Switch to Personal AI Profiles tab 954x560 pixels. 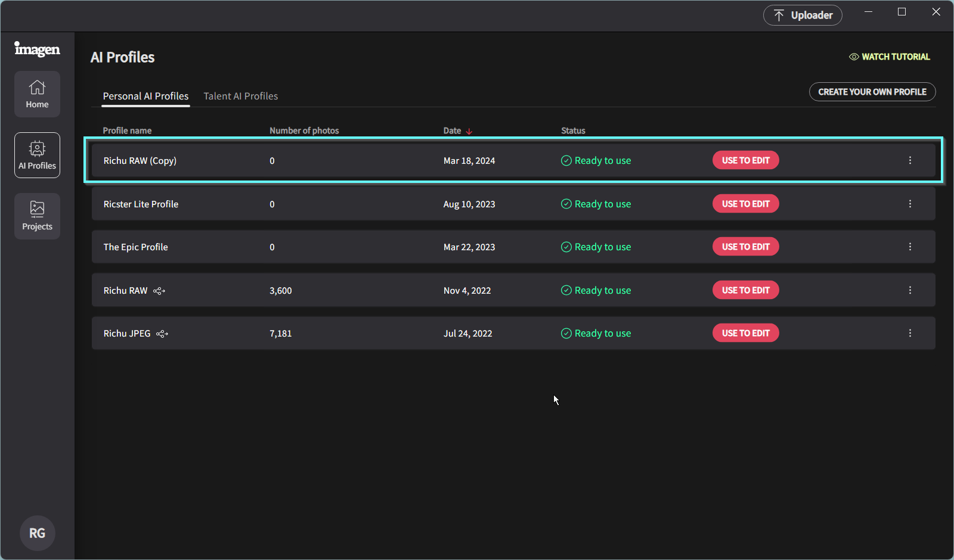[x=145, y=96]
